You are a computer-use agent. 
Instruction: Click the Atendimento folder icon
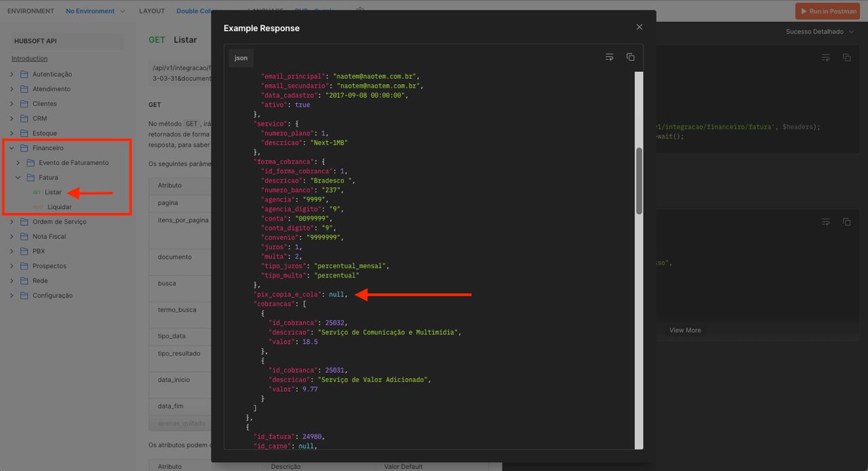[x=24, y=89]
